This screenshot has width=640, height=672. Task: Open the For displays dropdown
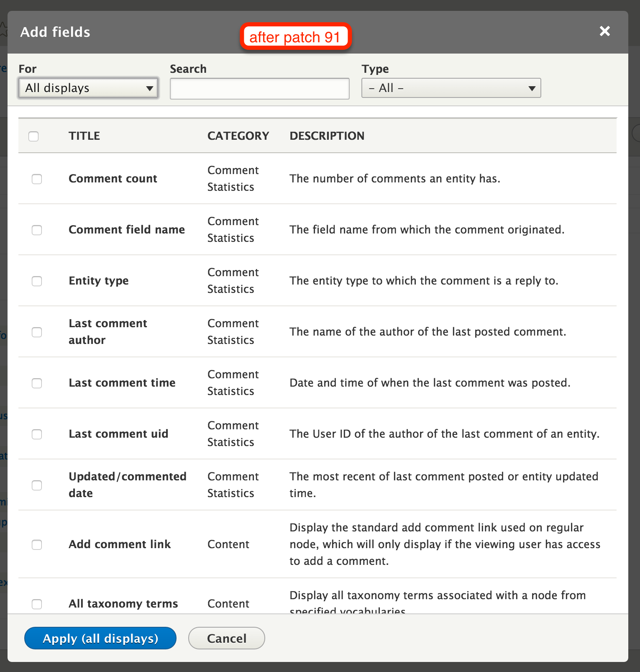point(88,88)
